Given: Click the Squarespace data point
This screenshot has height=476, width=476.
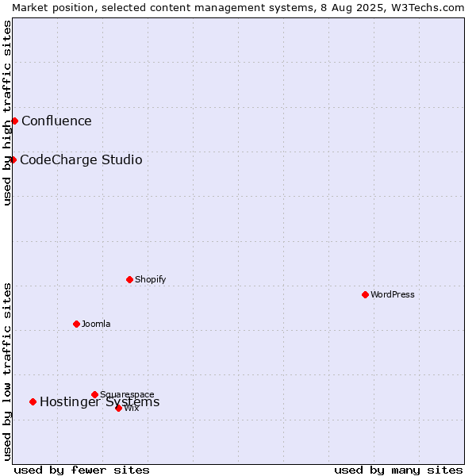Looking at the screenshot, I should (94, 394).
